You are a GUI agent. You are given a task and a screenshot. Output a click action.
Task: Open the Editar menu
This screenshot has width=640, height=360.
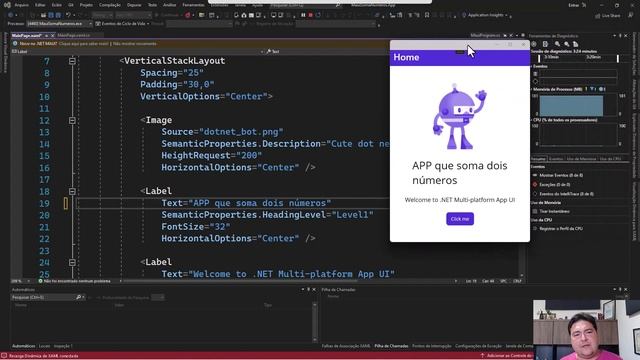click(x=40, y=5)
